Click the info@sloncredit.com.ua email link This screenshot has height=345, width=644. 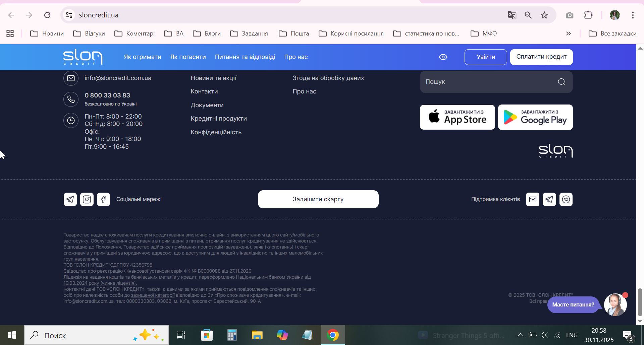(118, 78)
